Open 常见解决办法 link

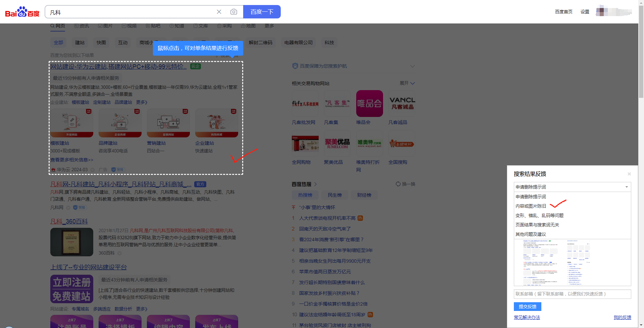527,317
